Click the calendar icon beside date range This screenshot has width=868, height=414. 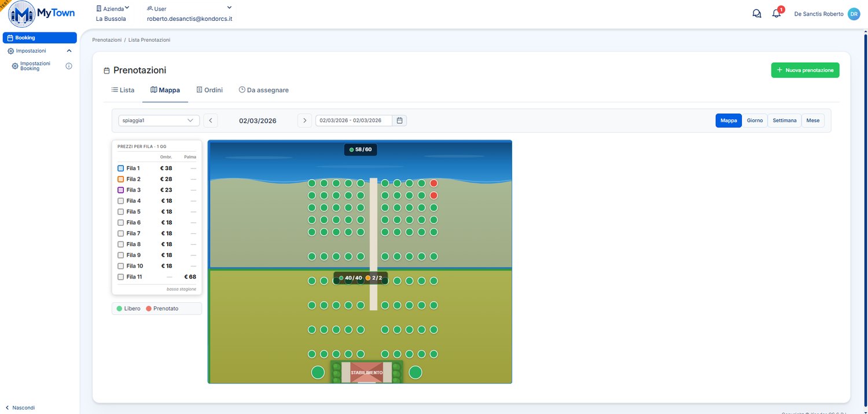pyautogui.click(x=400, y=120)
